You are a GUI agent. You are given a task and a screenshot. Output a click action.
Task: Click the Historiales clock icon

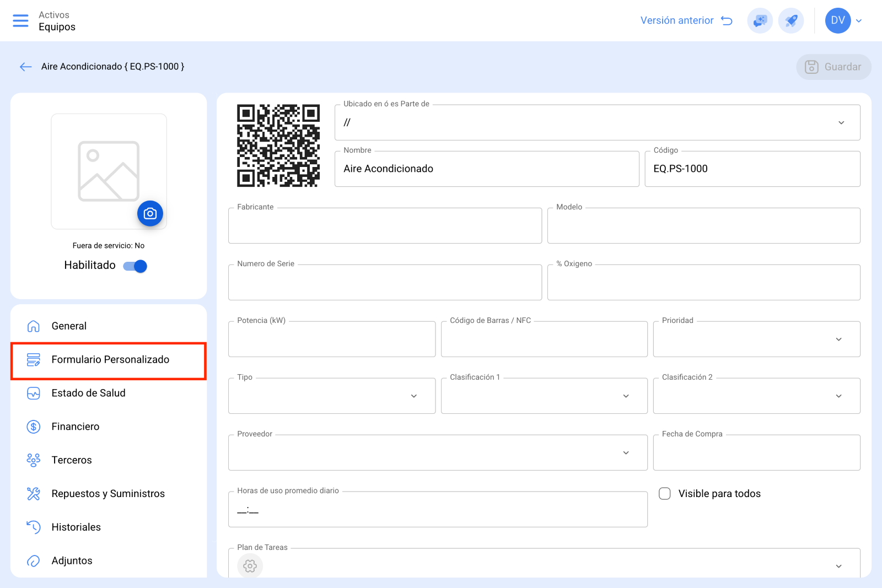coord(34,527)
